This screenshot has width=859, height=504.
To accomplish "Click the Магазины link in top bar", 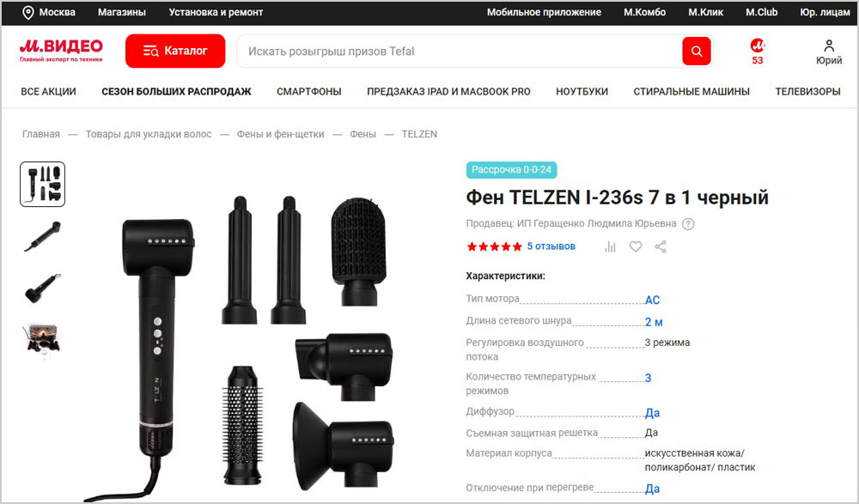I will [122, 12].
